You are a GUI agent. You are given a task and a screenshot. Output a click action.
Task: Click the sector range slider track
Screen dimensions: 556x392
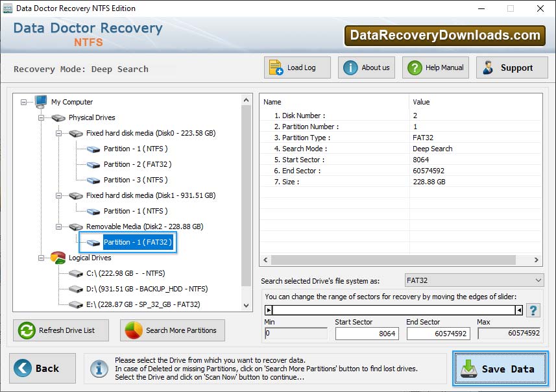pyautogui.click(x=394, y=310)
